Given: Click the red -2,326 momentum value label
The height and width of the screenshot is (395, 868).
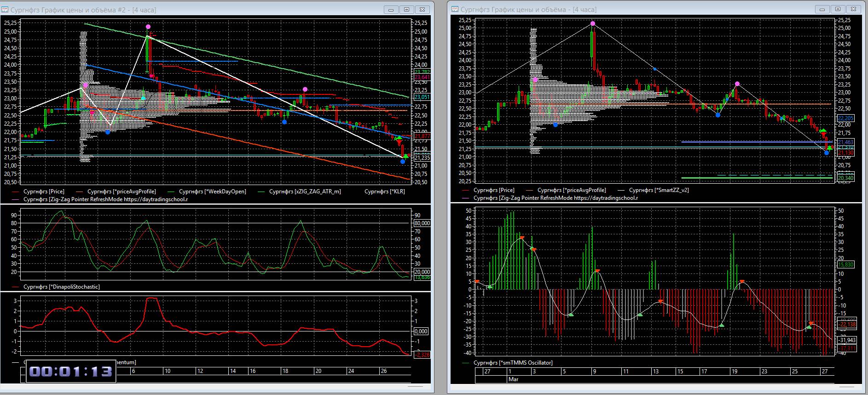Looking at the screenshot, I should [x=422, y=354].
